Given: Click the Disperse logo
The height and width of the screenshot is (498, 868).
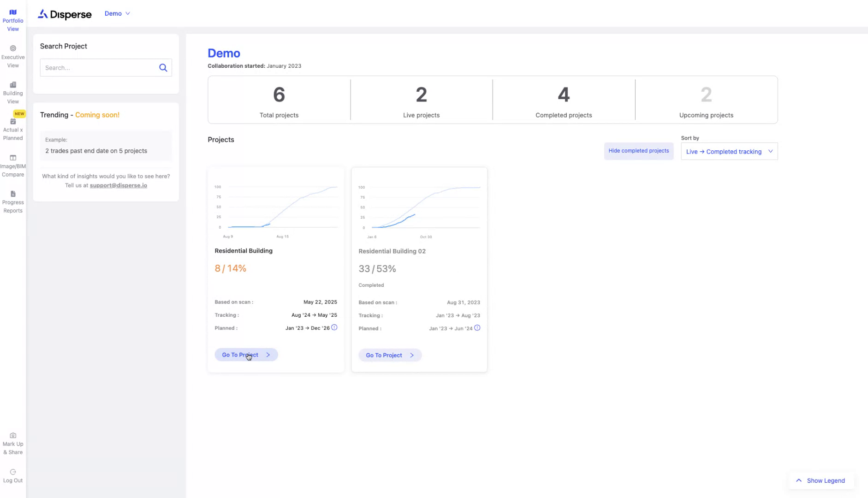Looking at the screenshot, I should pyautogui.click(x=64, y=14).
